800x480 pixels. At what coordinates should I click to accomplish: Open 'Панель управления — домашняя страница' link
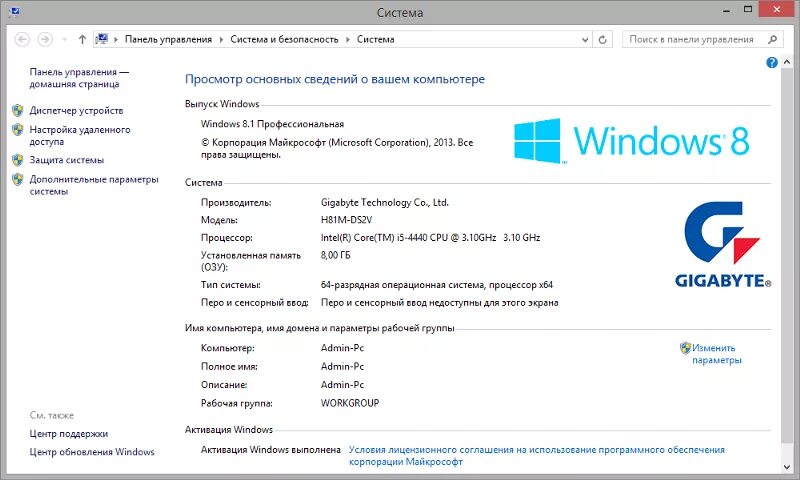pyautogui.click(x=79, y=78)
